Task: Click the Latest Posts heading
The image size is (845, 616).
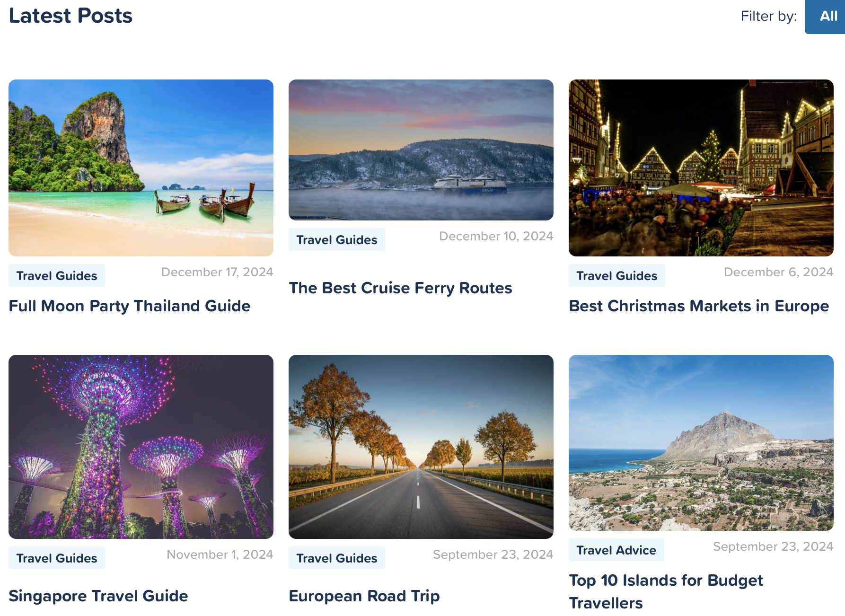Action: 71,16
